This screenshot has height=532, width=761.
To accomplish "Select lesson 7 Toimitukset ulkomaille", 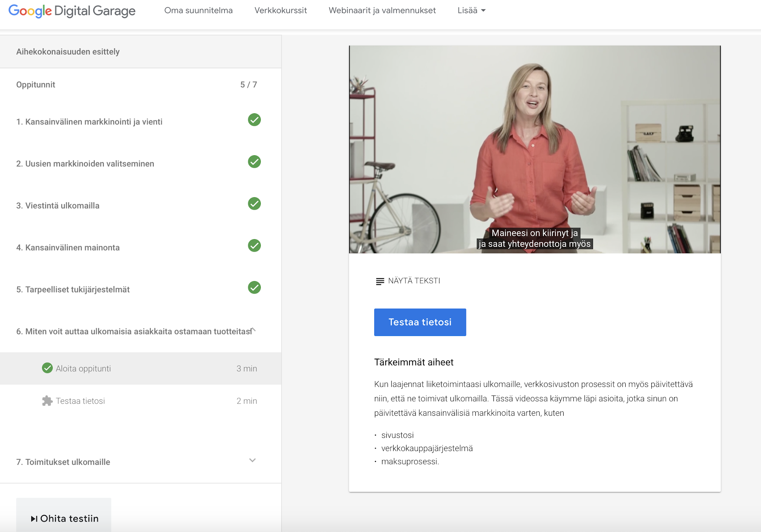I will point(140,462).
